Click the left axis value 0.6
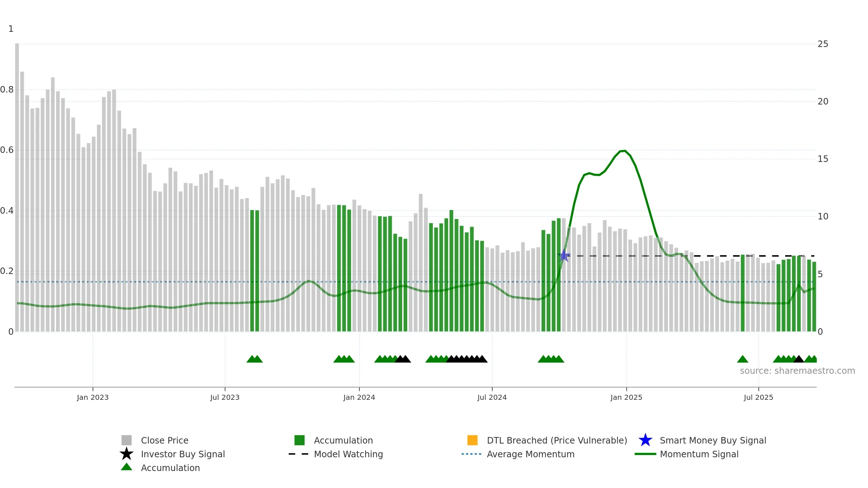Viewport: 868px width, 488px height. coord(7,150)
